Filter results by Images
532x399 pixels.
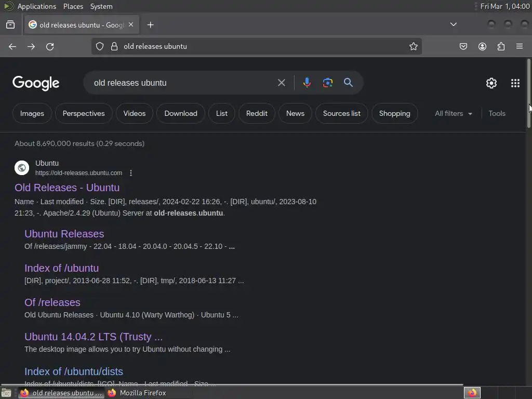pyautogui.click(x=32, y=114)
